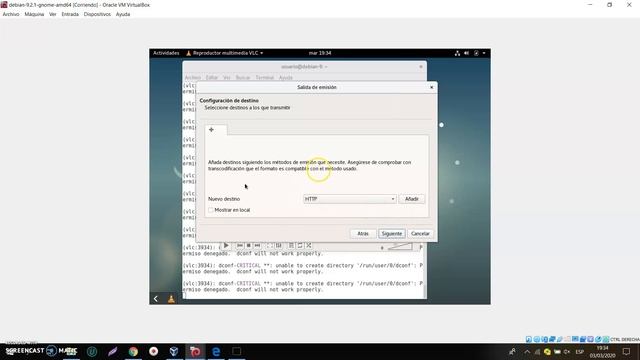Image resolution: width=640 pixels, height=360 pixels.
Task: Open the Nuevo destino HTTP dropdown
Action: click(x=349, y=199)
